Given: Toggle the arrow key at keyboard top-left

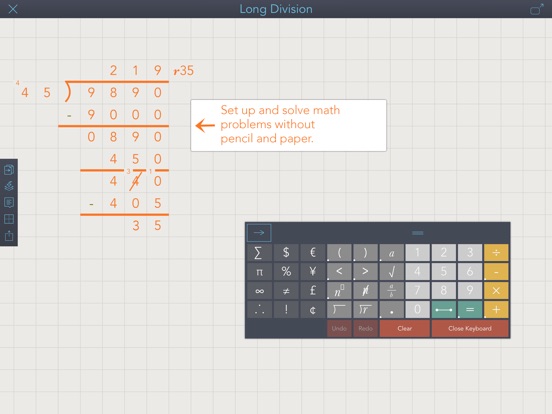Looking at the screenshot, I should [259, 233].
